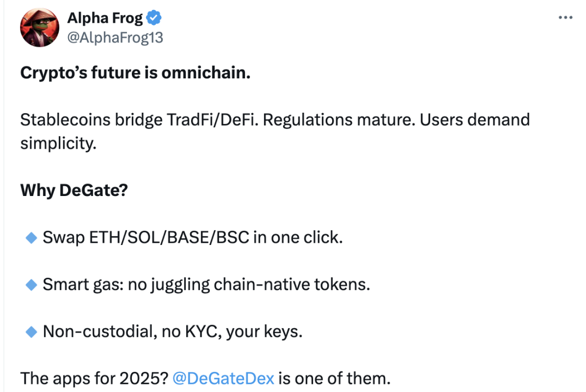This screenshot has width=586, height=392.
Task: Click the bold headline Crypto's future is omnichain
Action: pos(135,72)
